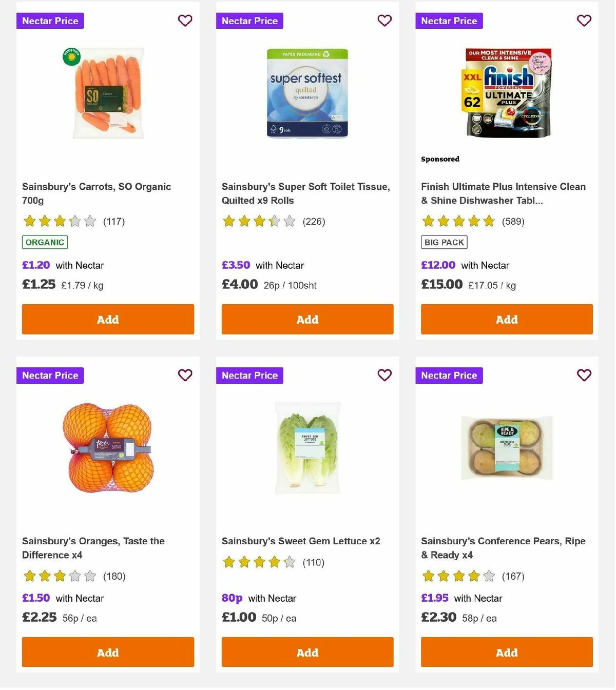
Task: Select the Nectar Price badge on the carrots card
Action: [50, 21]
